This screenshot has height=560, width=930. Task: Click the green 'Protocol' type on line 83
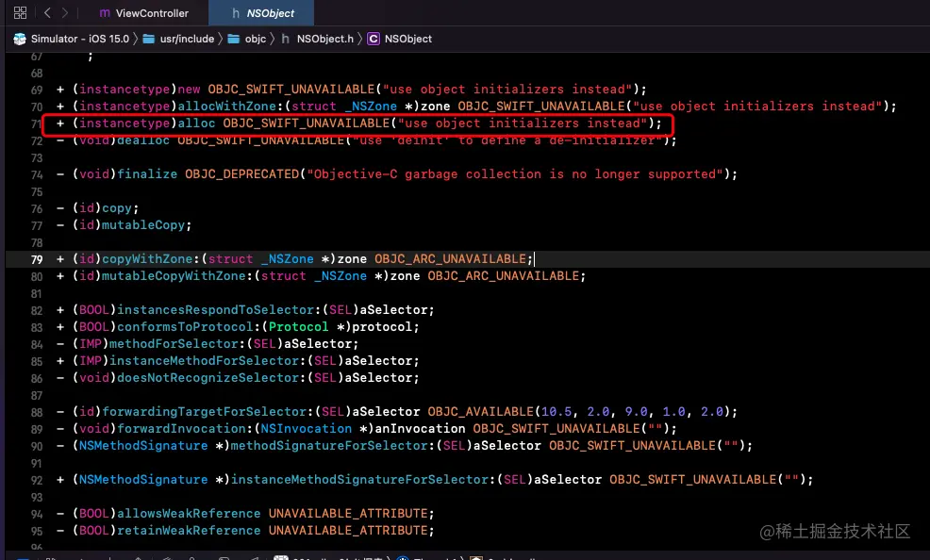[x=298, y=327]
